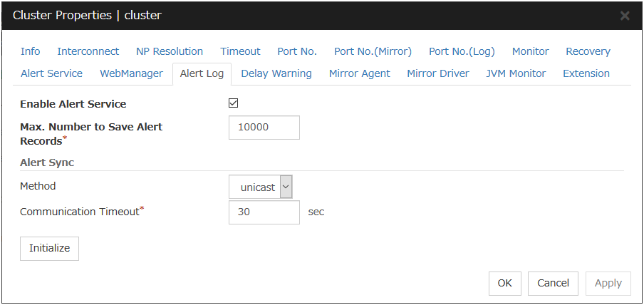Close the Cluster Properties dialog
644x305 pixels.
625,16
